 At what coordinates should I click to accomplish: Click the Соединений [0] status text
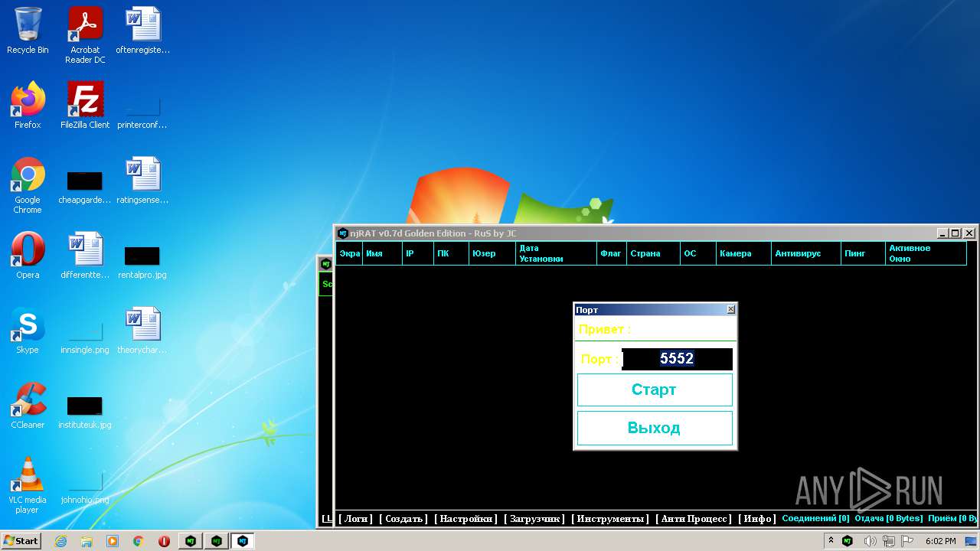tap(815, 518)
